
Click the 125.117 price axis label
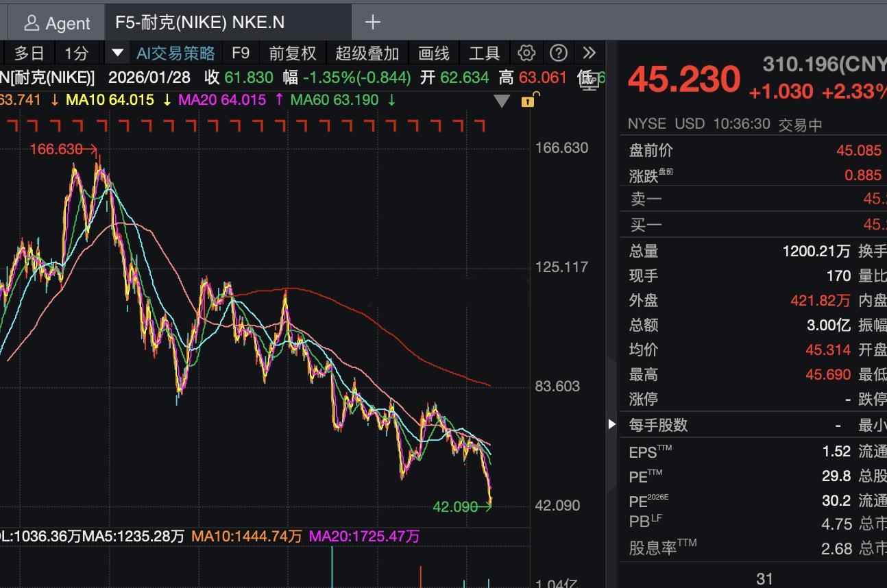(561, 267)
